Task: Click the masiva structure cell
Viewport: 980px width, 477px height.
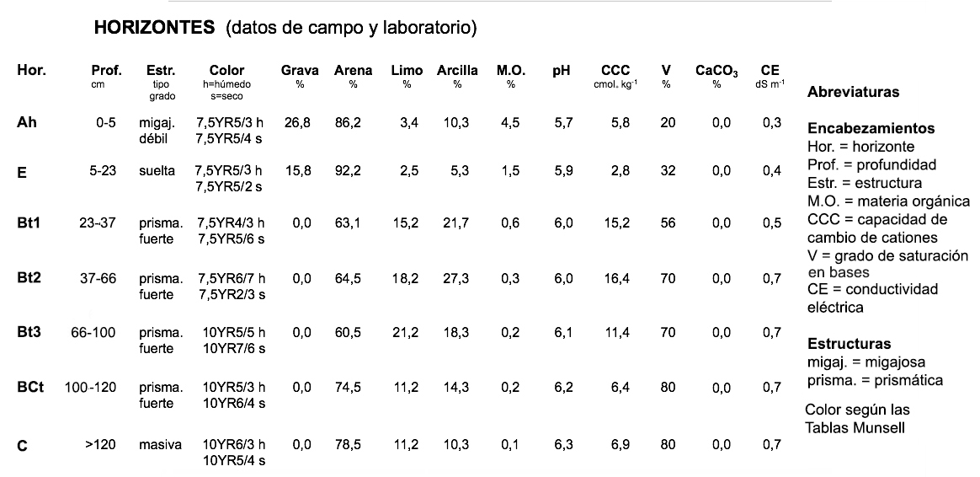Action: [160, 445]
